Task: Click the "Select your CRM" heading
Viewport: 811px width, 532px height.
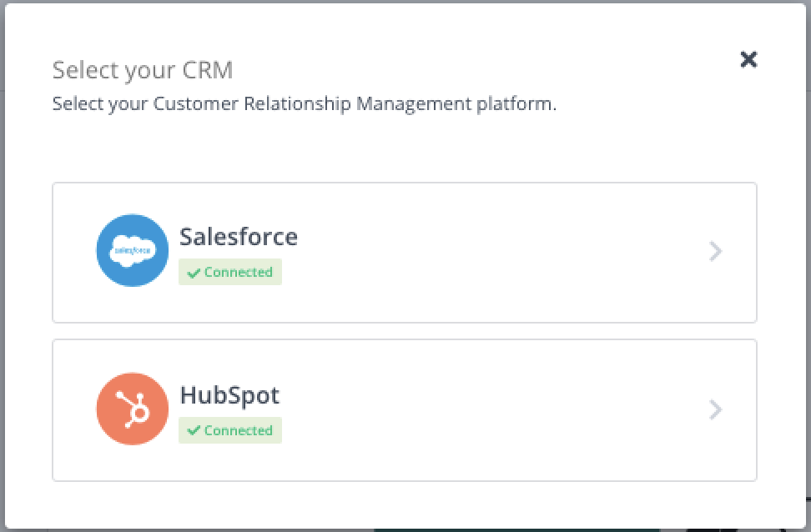Action: (143, 70)
